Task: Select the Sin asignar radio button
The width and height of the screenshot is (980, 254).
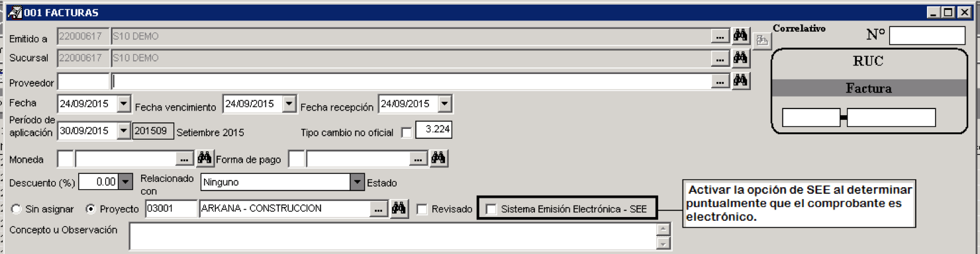Action: click(16, 209)
